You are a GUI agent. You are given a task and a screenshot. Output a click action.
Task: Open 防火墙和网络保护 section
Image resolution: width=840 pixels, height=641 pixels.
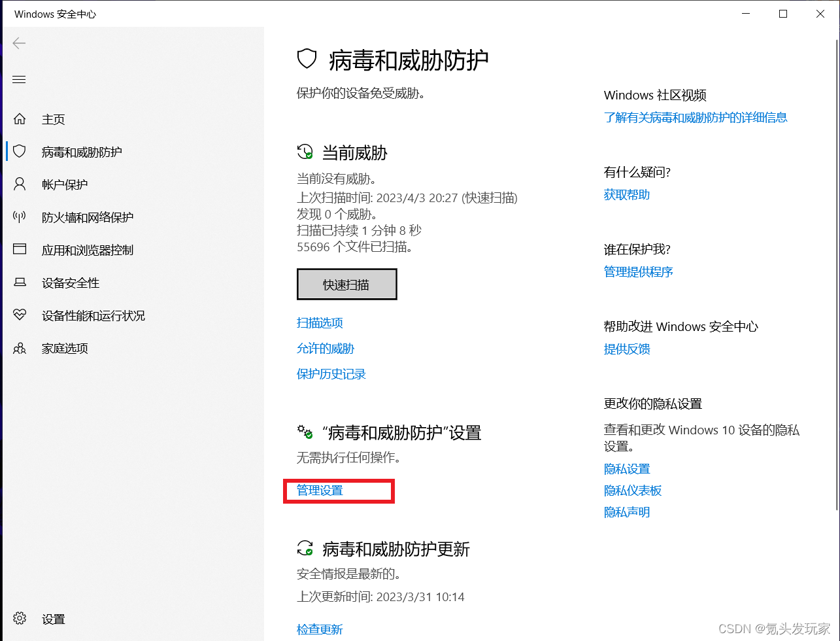88,218
